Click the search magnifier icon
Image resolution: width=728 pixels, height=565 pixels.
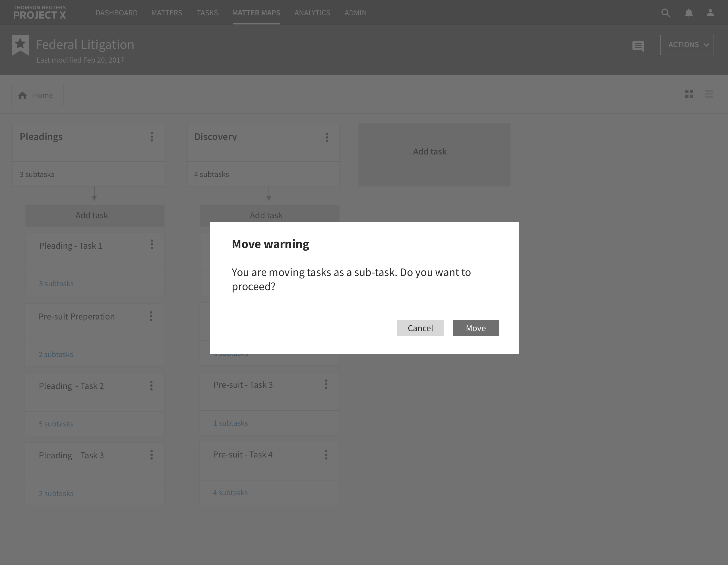[x=665, y=13]
